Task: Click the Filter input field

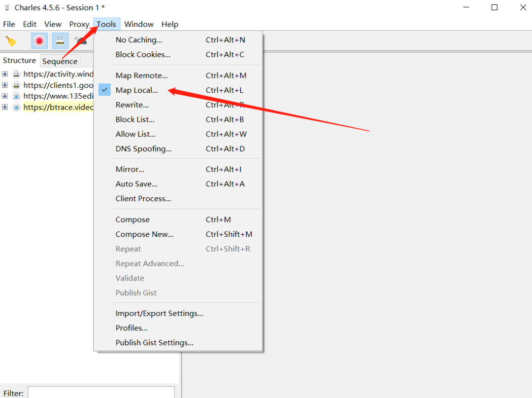Action: [x=101, y=393]
